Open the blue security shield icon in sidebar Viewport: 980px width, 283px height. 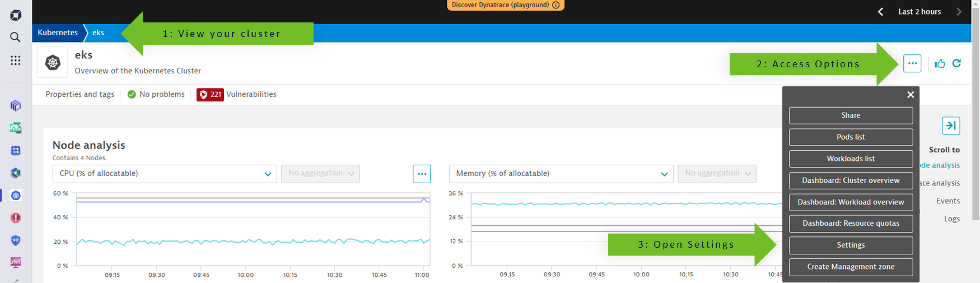pos(16,240)
